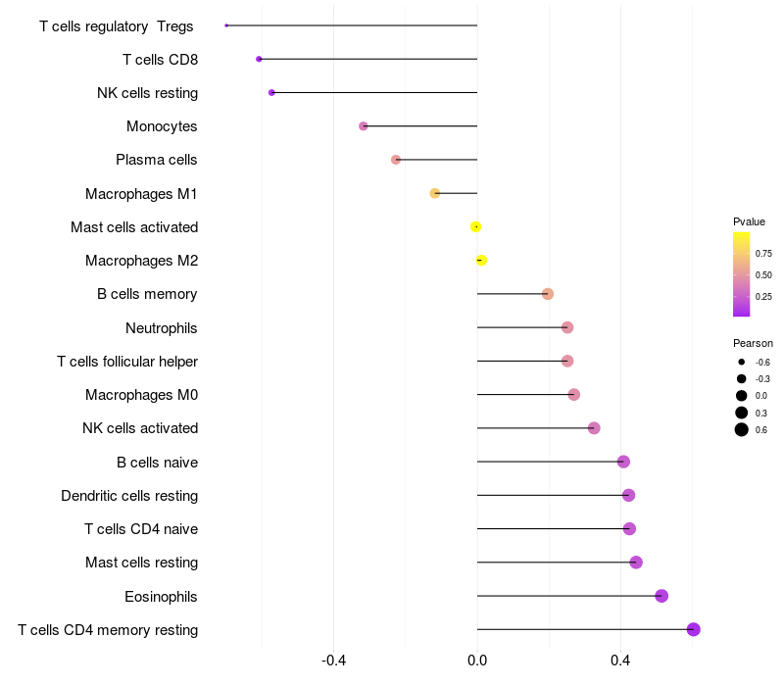The width and height of the screenshot is (784, 686).
Task: Click the B cells memory data point
Action: [x=548, y=294]
